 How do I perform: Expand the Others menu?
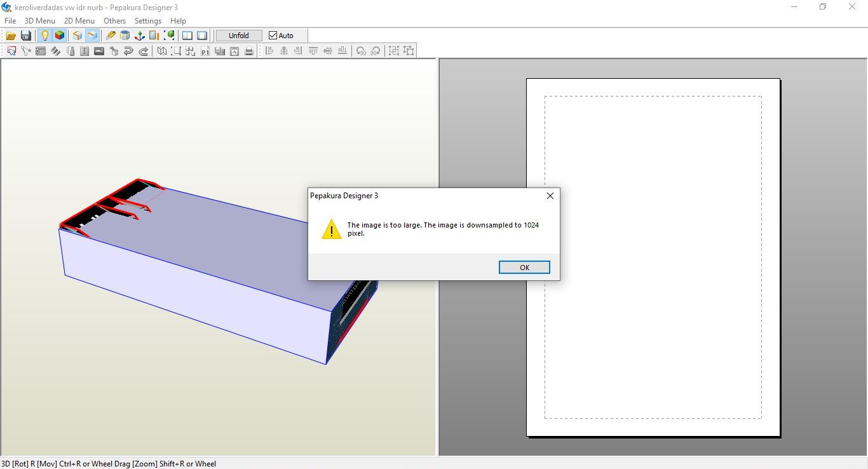(x=115, y=20)
